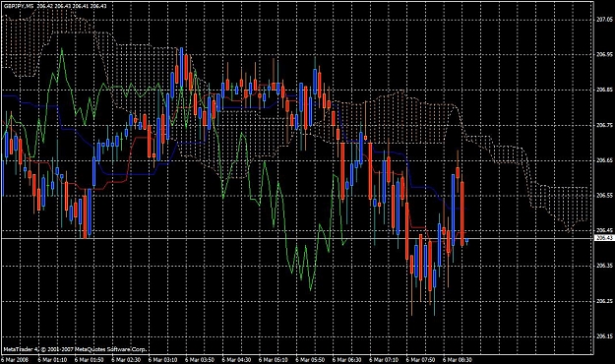Click the '6 Mar 05:10' time label
The image size is (615, 364).
(x=274, y=360)
